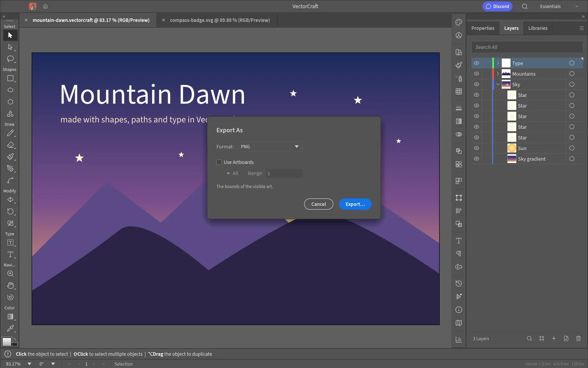588x368 pixels.
Task: Select the Eraser tool
Action: [x=10, y=145]
